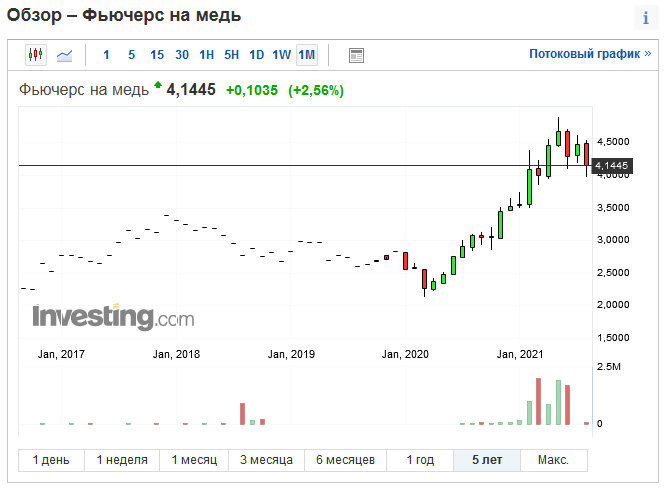Open the Потоковый график link

(x=590, y=54)
